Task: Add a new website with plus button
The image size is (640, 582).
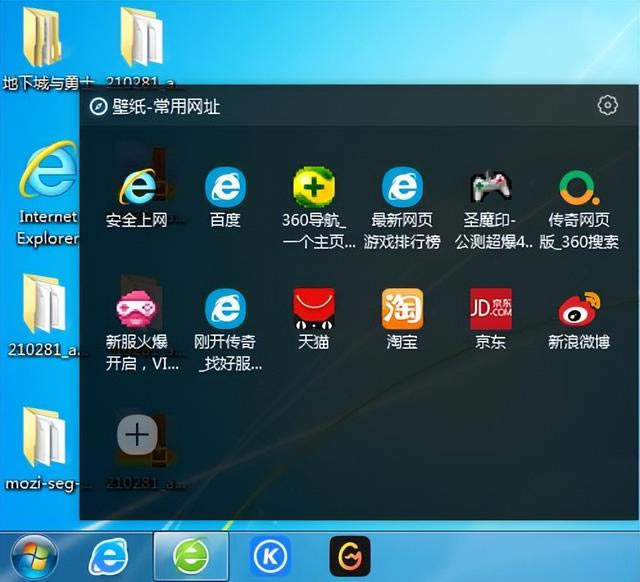Action: click(137, 435)
